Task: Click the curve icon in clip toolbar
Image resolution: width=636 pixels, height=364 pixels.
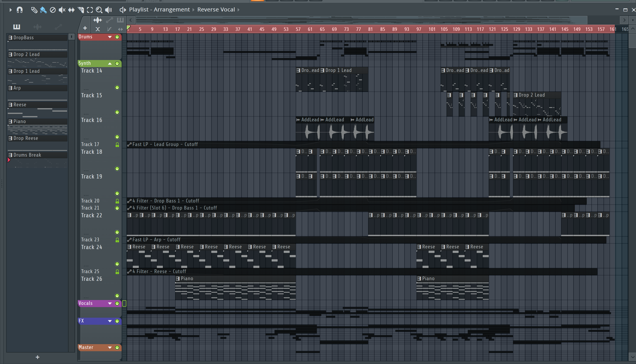Action: (109, 29)
